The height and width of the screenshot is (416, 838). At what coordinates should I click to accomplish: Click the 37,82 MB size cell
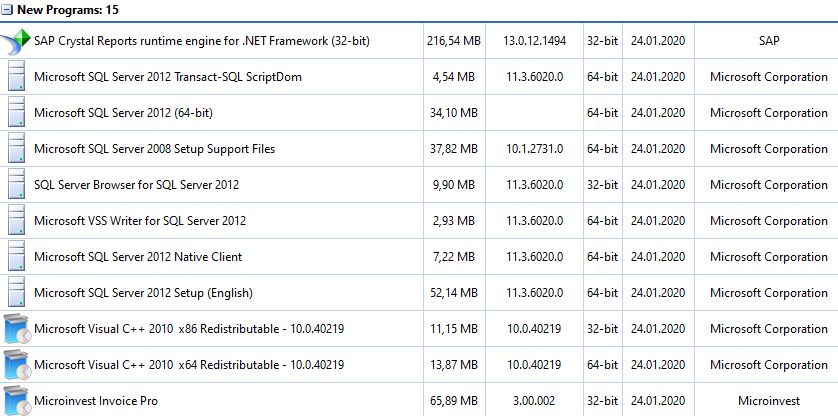[454, 149]
